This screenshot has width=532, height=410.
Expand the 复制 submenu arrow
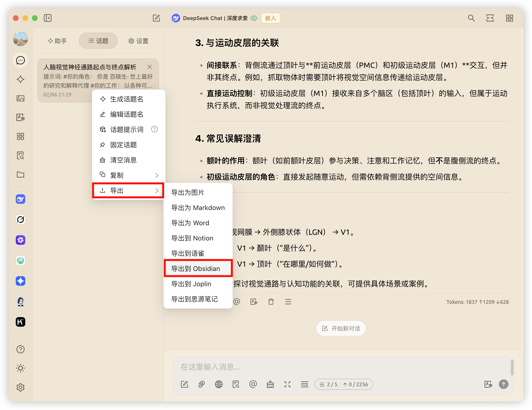click(157, 175)
